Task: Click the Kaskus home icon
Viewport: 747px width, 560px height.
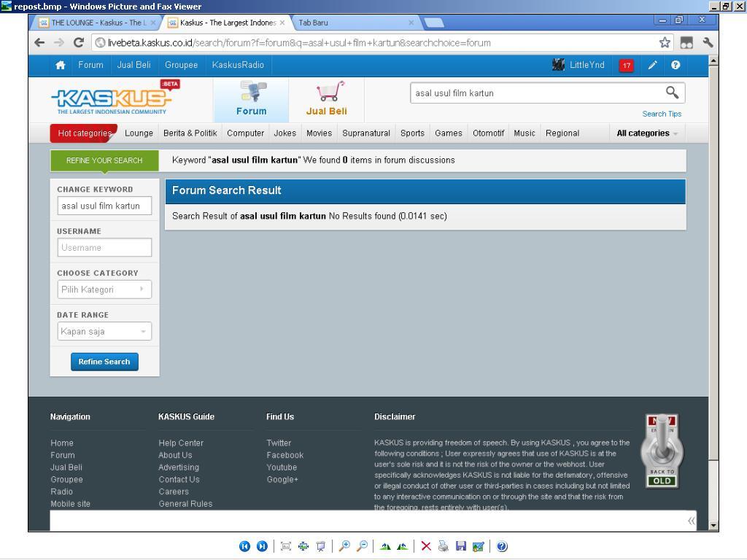Action: pyautogui.click(x=61, y=65)
